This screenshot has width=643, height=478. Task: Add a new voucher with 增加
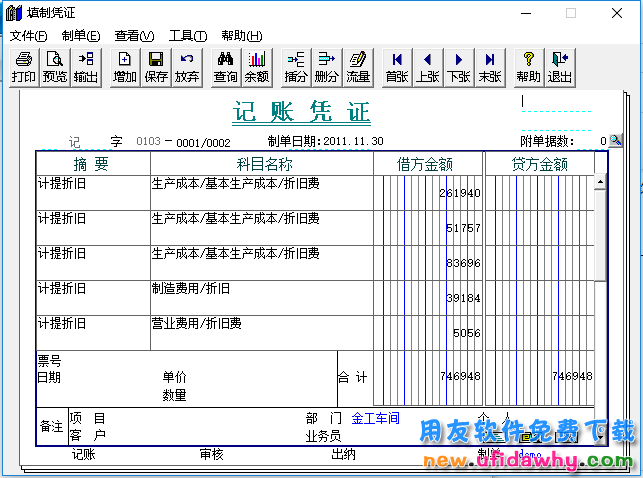tap(125, 67)
